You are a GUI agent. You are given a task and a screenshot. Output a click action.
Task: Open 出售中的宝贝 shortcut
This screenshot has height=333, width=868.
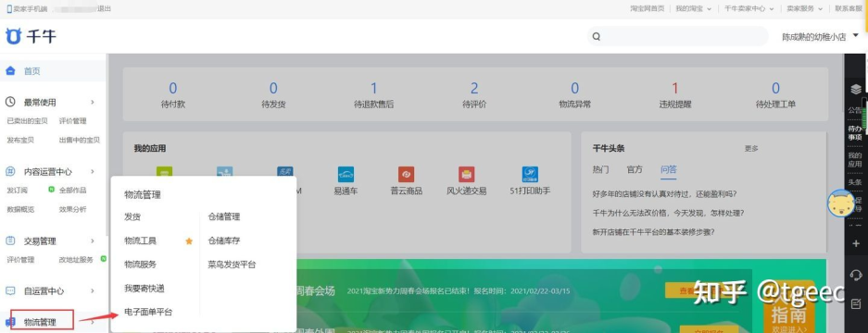point(80,140)
